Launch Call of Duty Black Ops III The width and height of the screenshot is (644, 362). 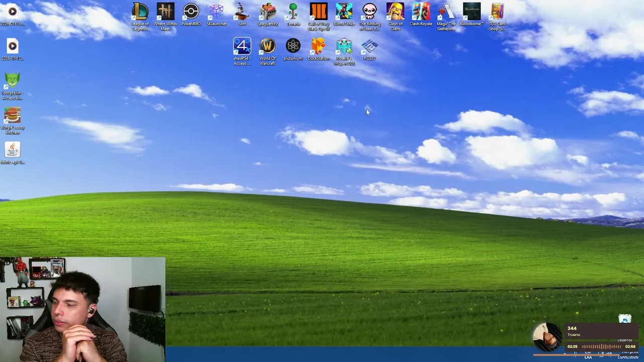tap(318, 17)
